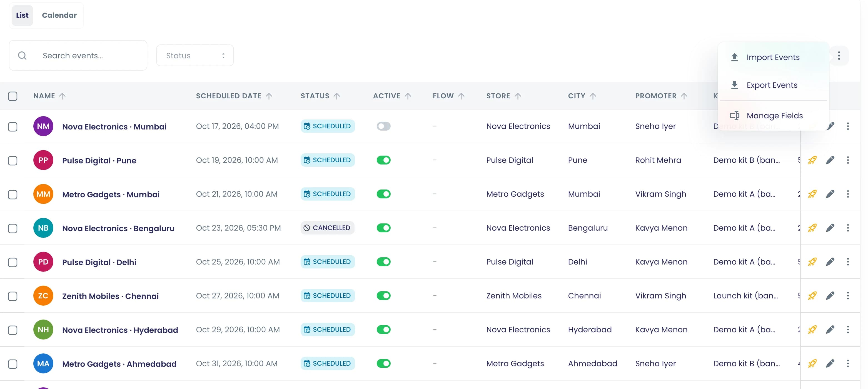This screenshot has height=389, width=868.
Task: Select Manage Fields in the menu
Action: (773, 116)
